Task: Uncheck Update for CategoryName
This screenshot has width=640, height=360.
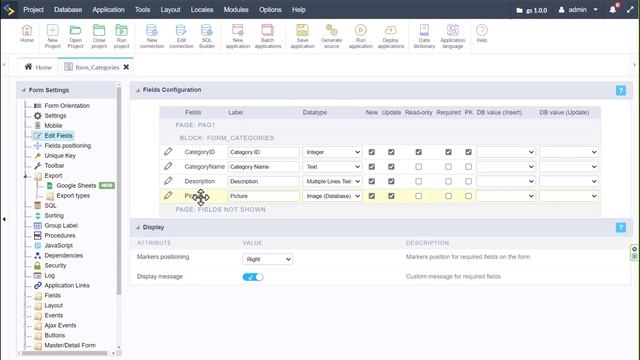Action: (391, 167)
